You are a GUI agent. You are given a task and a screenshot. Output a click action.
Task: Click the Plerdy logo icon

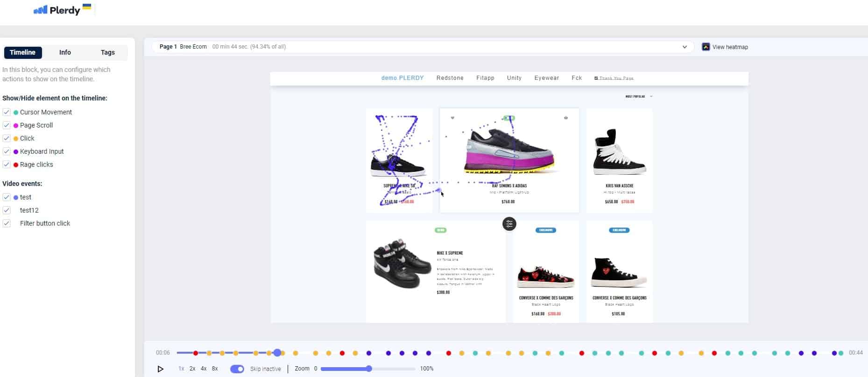pyautogui.click(x=41, y=10)
